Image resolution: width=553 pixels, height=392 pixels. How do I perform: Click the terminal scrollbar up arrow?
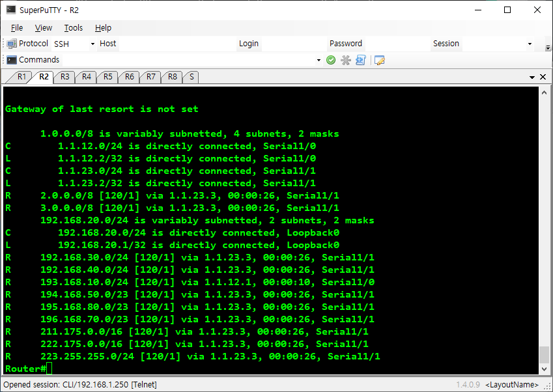click(x=544, y=92)
